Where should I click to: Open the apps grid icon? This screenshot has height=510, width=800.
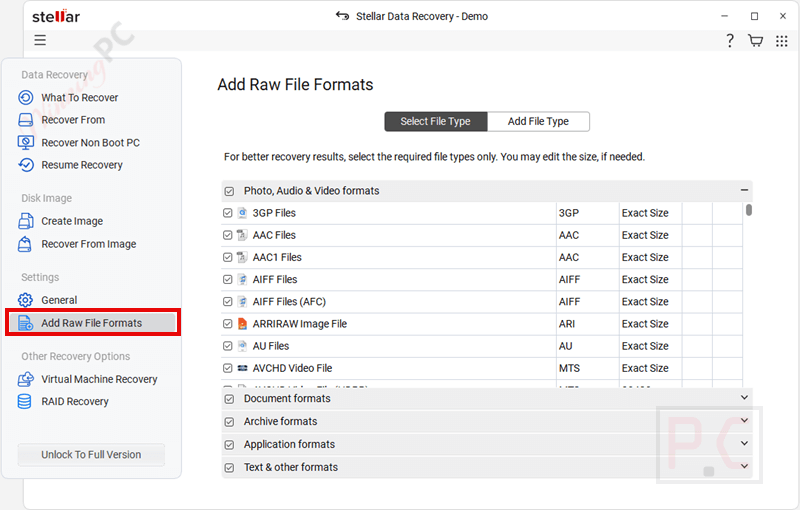click(x=782, y=41)
